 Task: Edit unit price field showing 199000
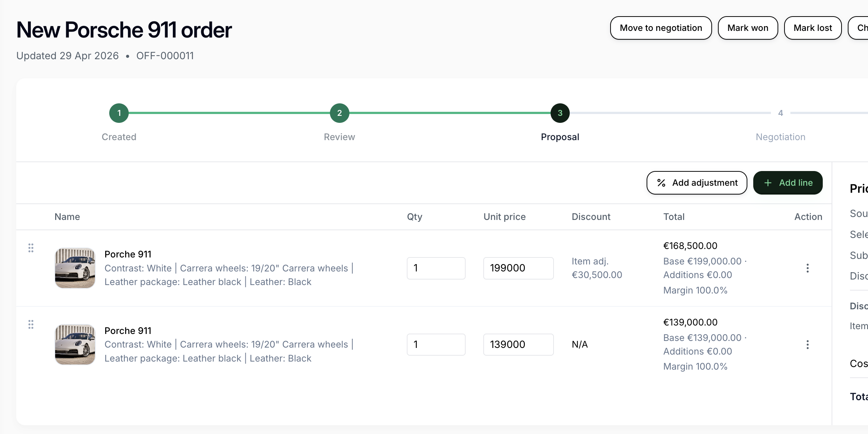pyautogui.click(x=518, y=268)
